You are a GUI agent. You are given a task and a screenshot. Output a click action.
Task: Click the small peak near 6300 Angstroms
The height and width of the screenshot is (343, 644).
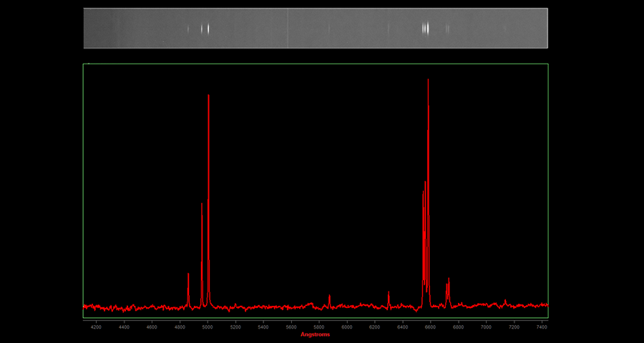coord(389,293)
